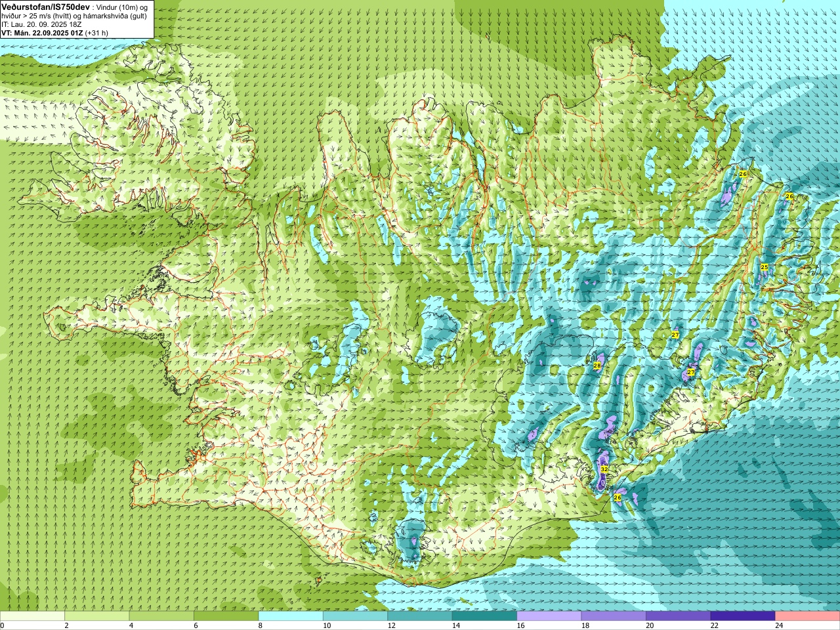
Task: Click the legend tick label "2"
Action: 66,625
